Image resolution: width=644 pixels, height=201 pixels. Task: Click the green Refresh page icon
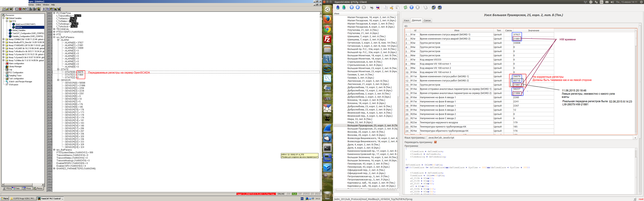406,8
